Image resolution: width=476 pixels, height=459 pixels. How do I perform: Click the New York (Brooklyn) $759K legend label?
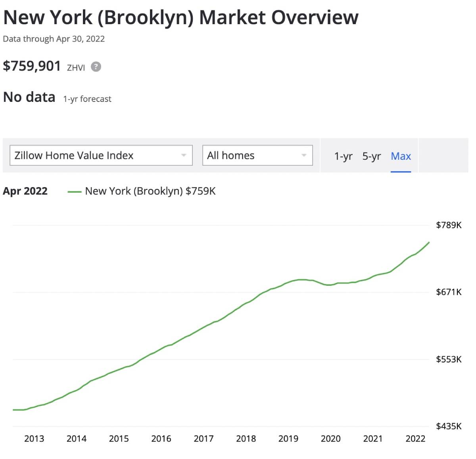(150, 191)
